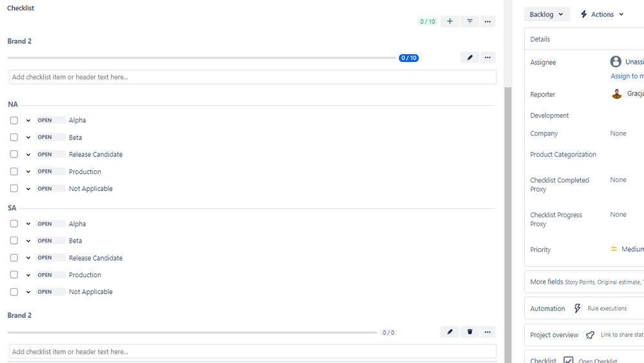Screen dimensions: 644x363
Task: Click the Medium priority icon
Action: click(614, 250)
